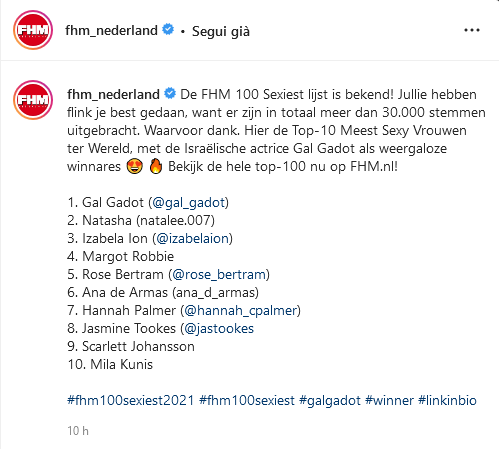Viewport: 499px width, 449px height.
Task: Open the three-dot more options menu
Action: click(x=472, y=30)
